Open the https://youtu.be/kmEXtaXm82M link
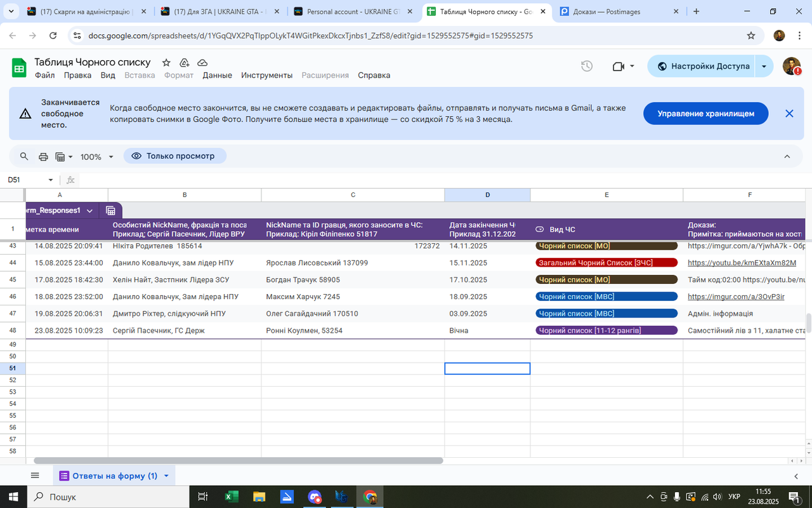The image size is (812, 508). pyautogui.click(x=742, y=263)
